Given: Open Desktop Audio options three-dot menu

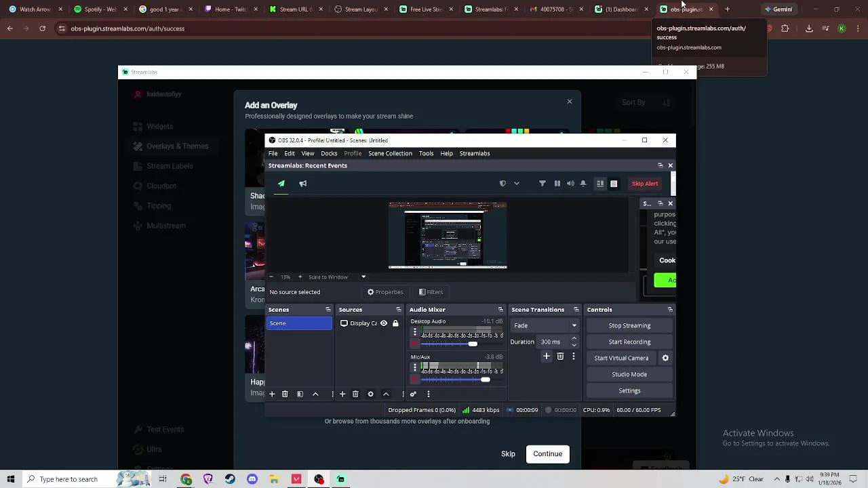Looking at the screenshot, I should click(x=415, y=332).
